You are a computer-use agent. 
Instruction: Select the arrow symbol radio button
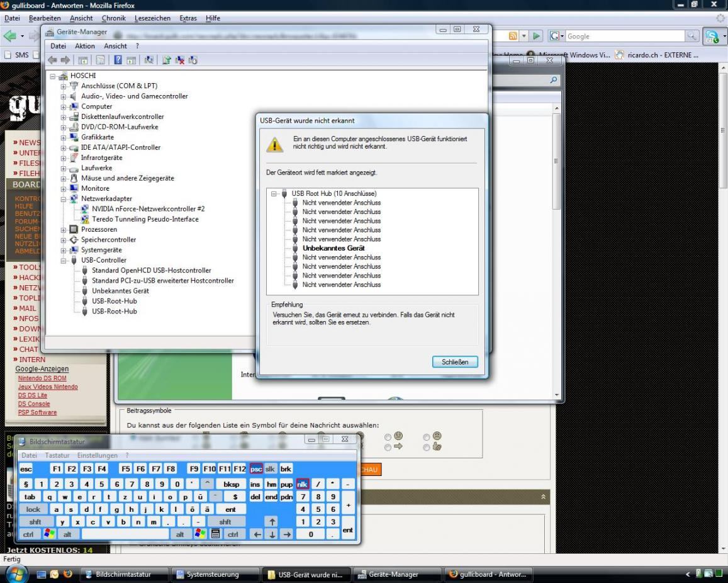click(388, 448)
